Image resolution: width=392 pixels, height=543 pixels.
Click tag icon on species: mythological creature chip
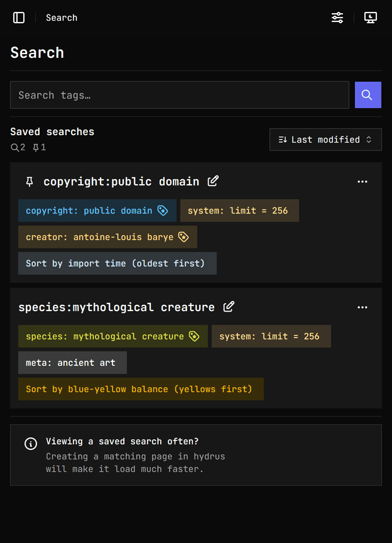tap(194, 336)
